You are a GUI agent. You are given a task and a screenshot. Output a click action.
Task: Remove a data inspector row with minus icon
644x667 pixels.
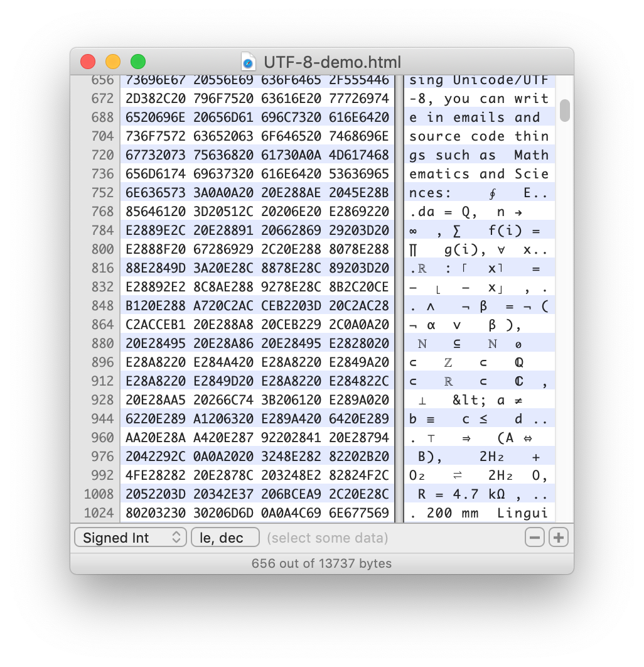534,537
